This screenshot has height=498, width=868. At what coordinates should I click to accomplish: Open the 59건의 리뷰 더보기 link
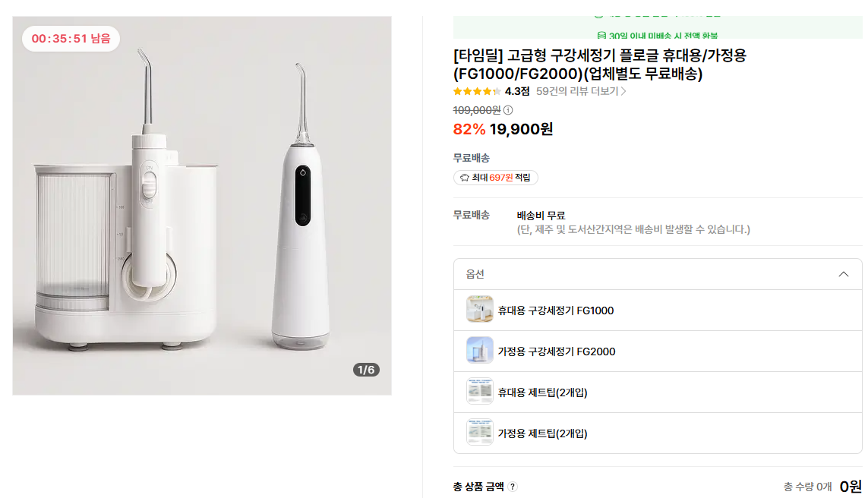point(577,91)
